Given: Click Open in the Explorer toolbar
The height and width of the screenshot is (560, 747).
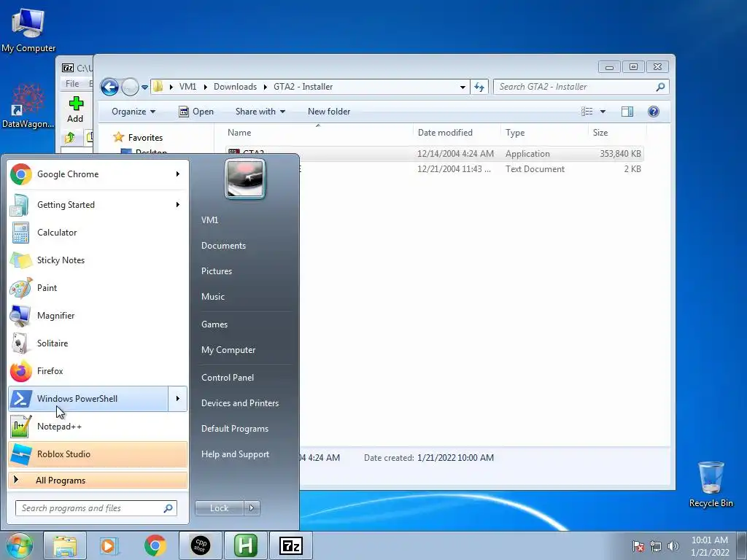Looking at the screenshot, I should 196,112.
